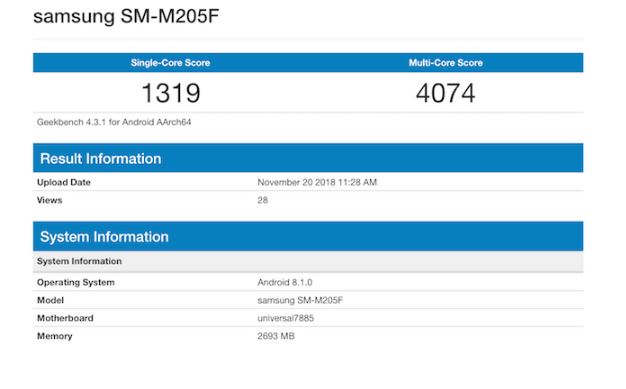Select the Model label
Viewport: 626px width, 389px height.
(x=50, y=300)
